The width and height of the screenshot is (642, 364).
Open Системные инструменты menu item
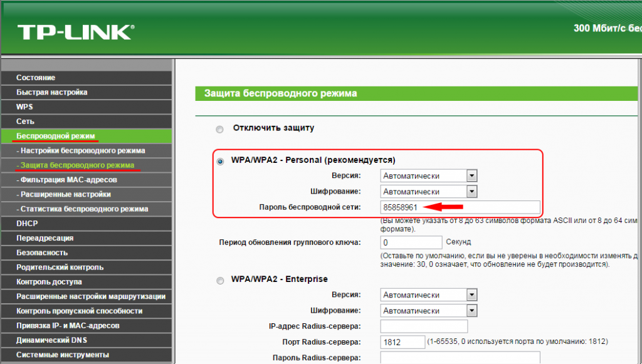[x=87, y=355]
